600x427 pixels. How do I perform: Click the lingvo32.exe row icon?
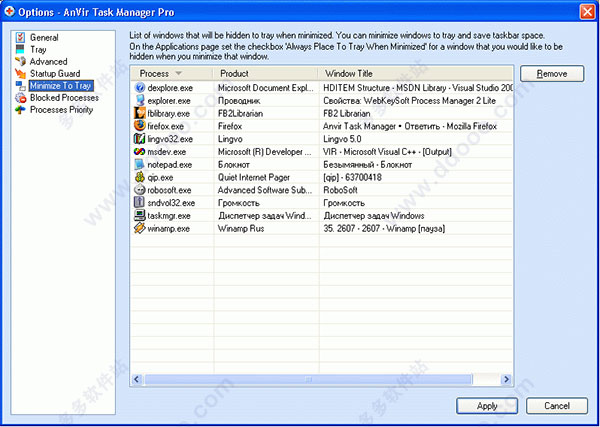140,139
